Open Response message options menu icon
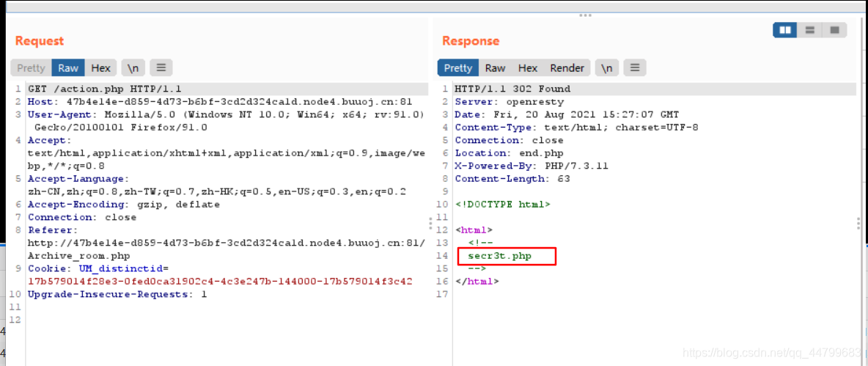The width and height of the screenshot is (868, 366). (635, 67)
